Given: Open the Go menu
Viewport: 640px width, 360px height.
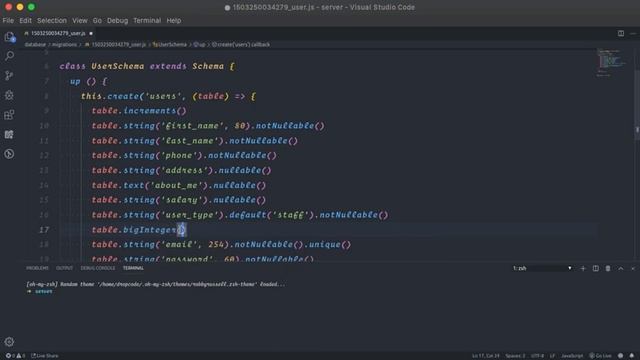Looking at the screenshot, I should (x=97, y=20).
